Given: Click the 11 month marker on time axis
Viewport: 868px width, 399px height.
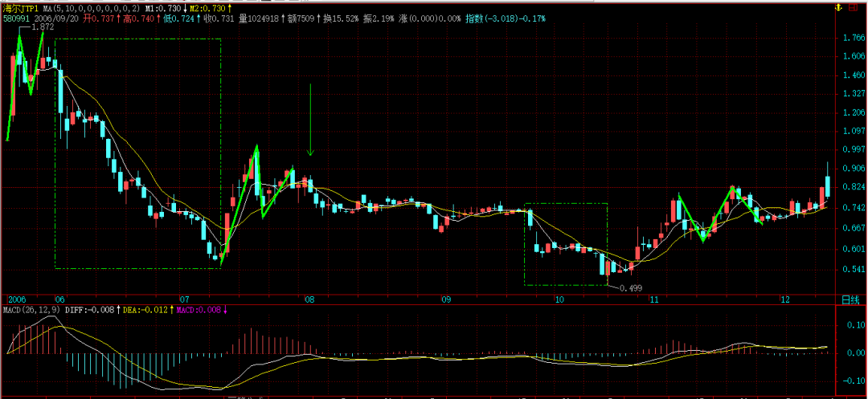Looking at the screenshot, I should [x=654, y=299].
